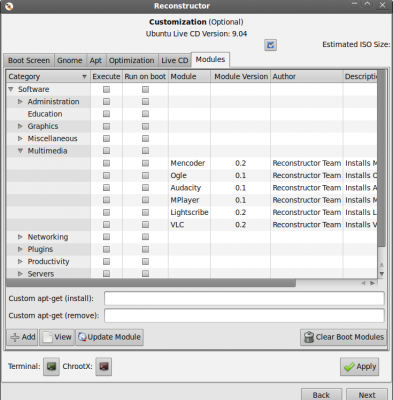Click the Clear Boot Modules button

click(x=343, y=337)
